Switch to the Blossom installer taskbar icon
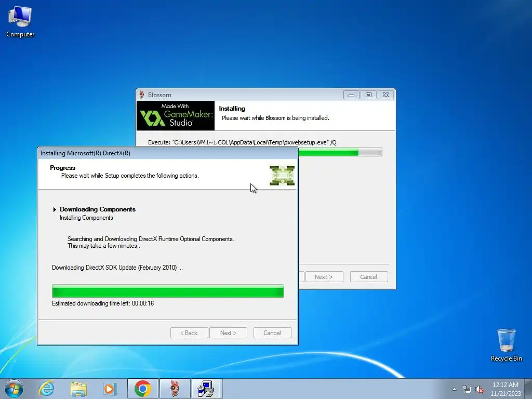 coord(175,389)
